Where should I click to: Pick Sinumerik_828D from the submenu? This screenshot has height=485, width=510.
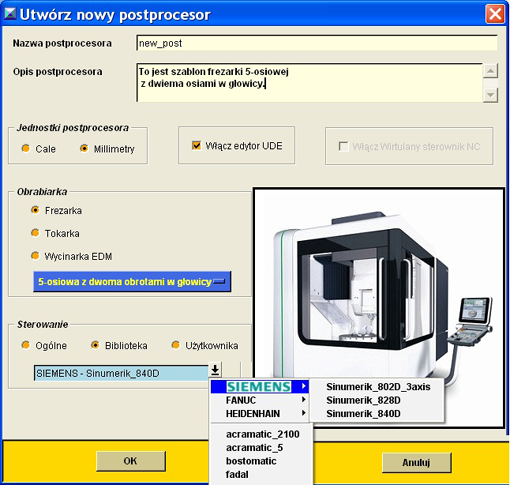pyautogui.click(x=363, y=400)
